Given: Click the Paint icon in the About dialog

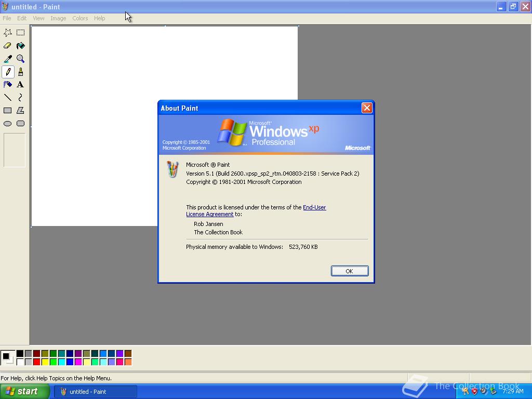Looking at the screenshot, I should (x=172, y=169).
